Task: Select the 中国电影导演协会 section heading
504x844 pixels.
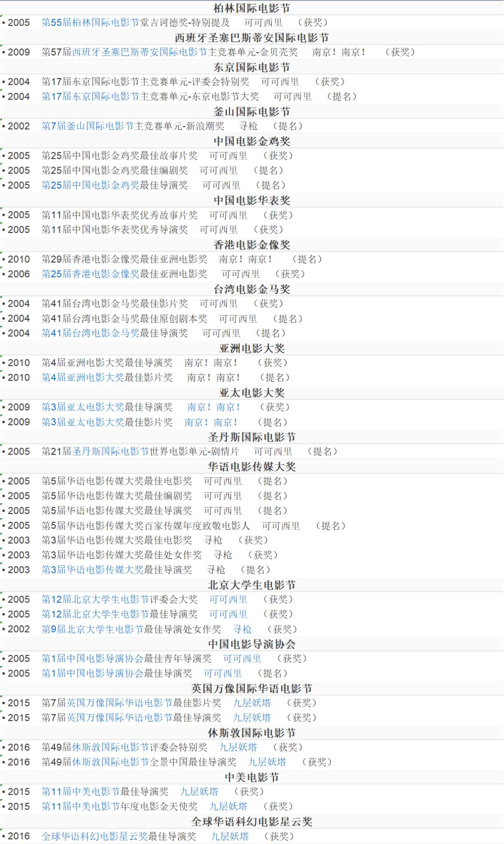Action: coord(252,644)
